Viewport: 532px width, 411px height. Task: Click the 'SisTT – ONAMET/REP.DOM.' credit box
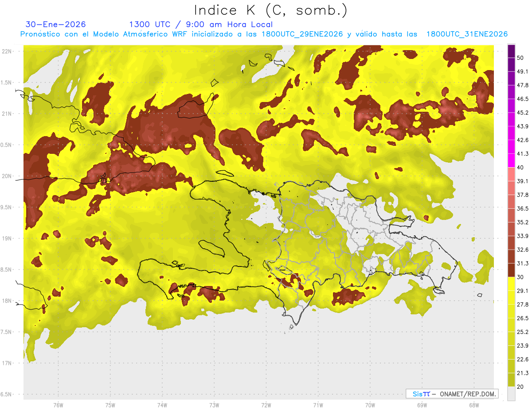pos(452,394)
